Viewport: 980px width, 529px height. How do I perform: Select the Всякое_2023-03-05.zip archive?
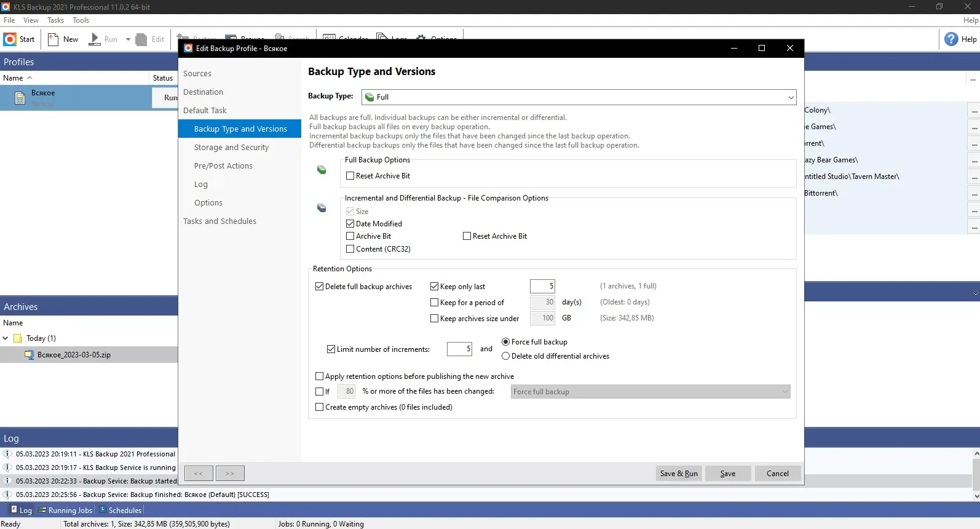pos(74,355)
